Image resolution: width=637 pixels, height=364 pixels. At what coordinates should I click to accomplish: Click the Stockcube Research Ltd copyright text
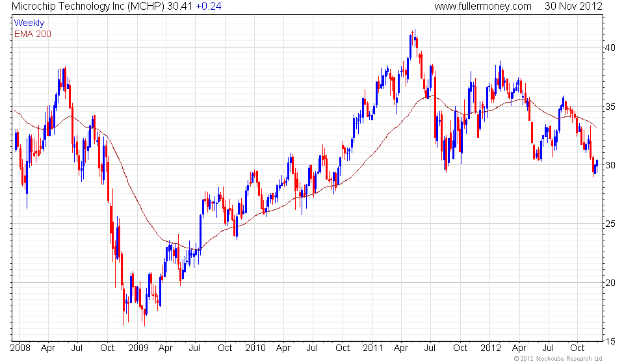[558, 359]
